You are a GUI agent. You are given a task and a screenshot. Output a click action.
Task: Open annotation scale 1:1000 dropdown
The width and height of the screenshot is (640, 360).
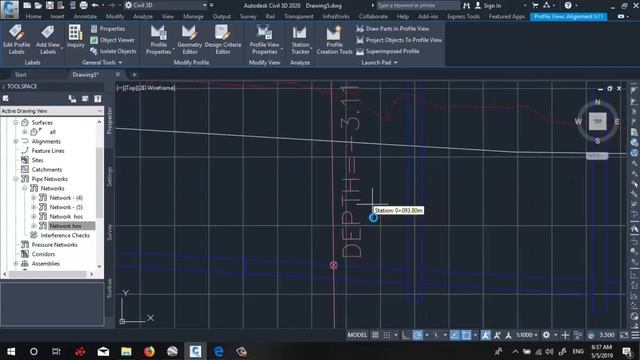[x=527, y=335]
